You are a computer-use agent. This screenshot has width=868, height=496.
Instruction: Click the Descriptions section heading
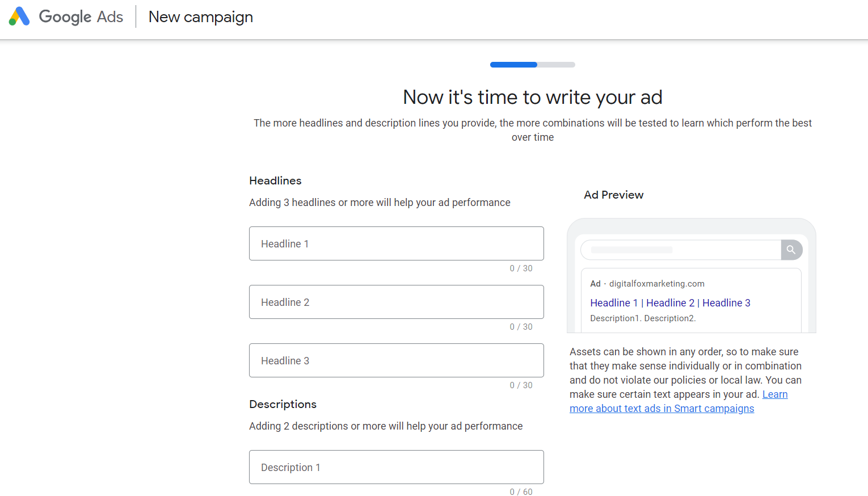[x=283, y=404]
